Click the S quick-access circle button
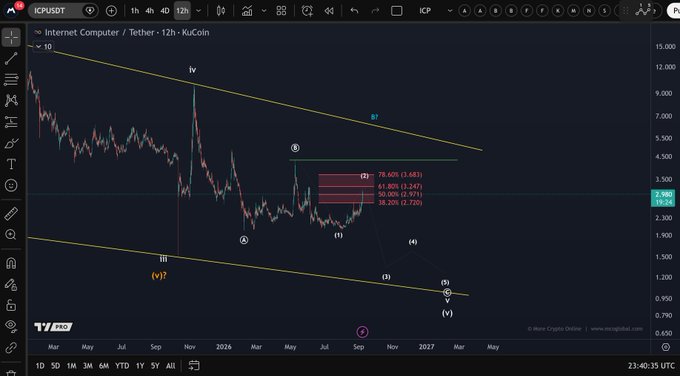This screenshot has height=376, width=680. click(605, 11)
